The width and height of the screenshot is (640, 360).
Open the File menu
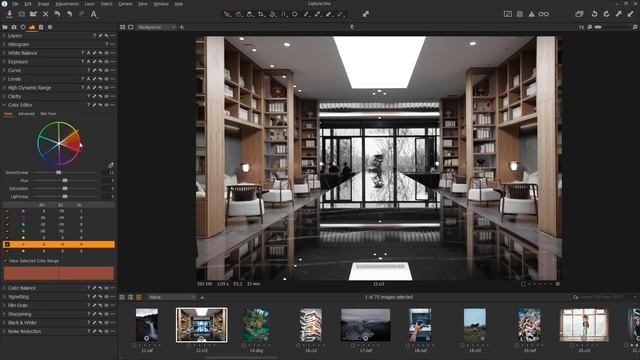click(x=15, y=4)
